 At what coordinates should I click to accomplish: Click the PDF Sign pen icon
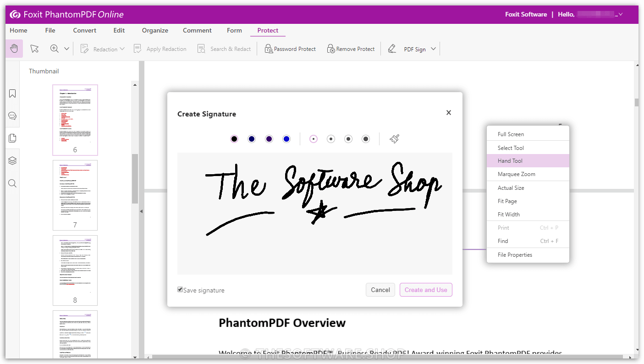click(392, 49)
